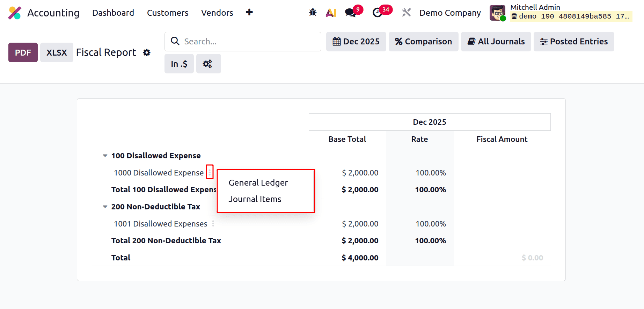The height and width of the screenshot is (309, 644).
Task: Click the 200 Non-Deductible Tax section title
Action: pos(155,207)
